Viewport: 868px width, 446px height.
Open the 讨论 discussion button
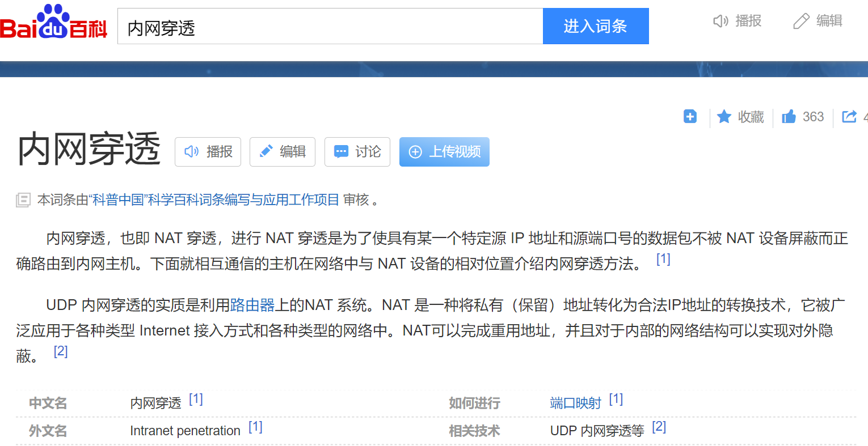tap(357, 152)
